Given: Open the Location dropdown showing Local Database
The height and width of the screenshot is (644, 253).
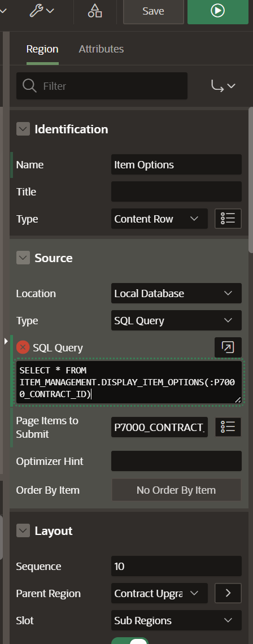Looking at the screenshot, I should tap(176, 293).
